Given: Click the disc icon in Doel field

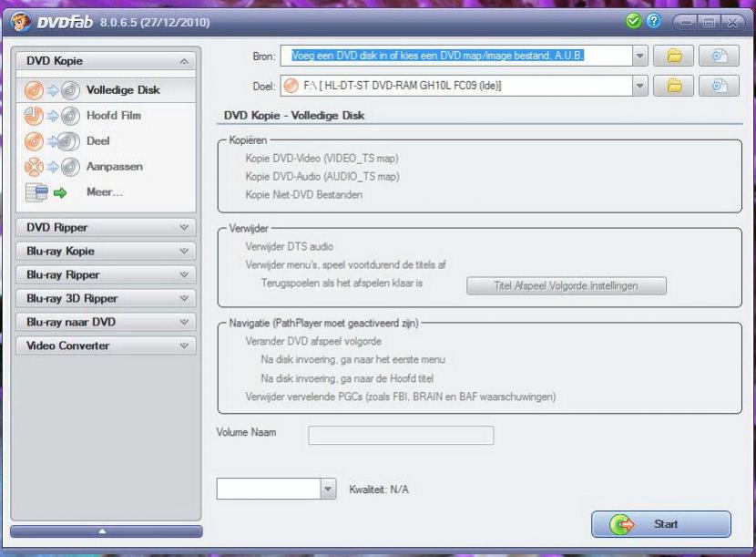Looking at the screenshot, I should [x=291, y=86].
